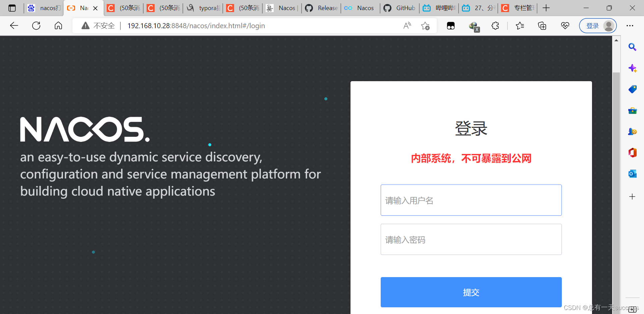This screenshot has width=644, height=314.
Task: Add this page to favorites
Action: (x=425, y=26)
